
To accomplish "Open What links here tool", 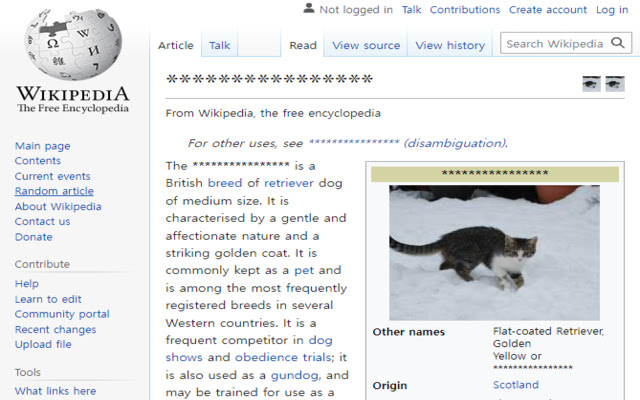I will point(56,391).
